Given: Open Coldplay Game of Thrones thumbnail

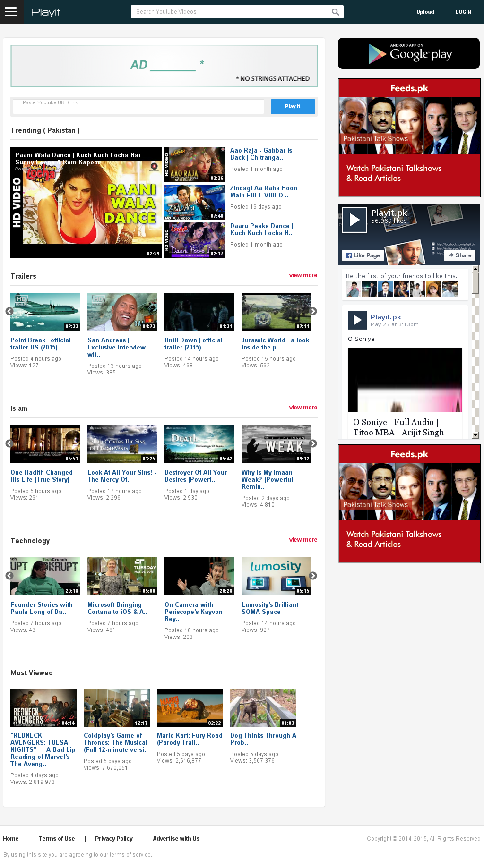Looking at the screenshot, I should coord(117,708).
